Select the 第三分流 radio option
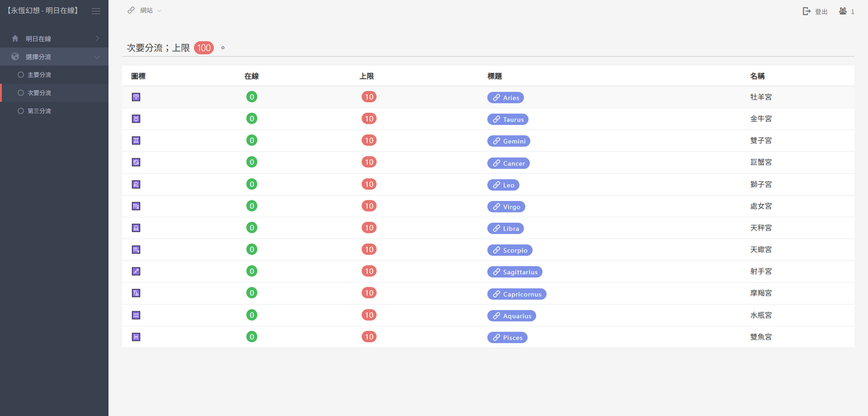Viewport: 868px width, 416px height. click(21, 111)
